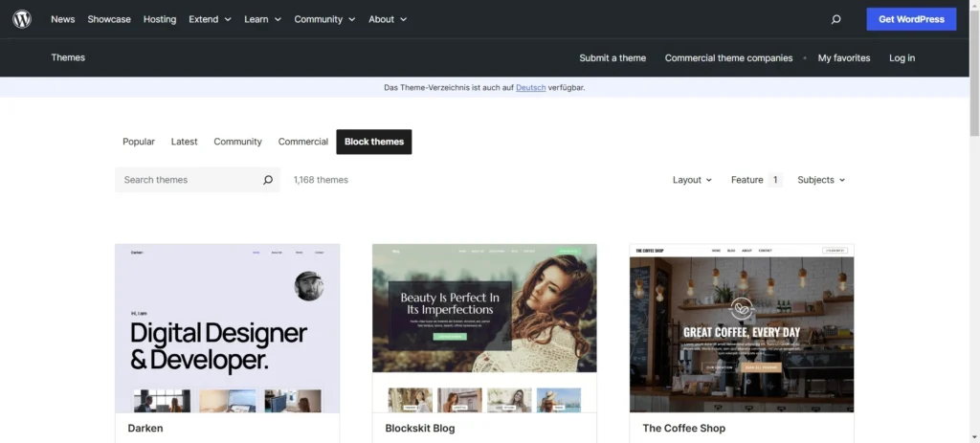
Task: Expand the About dropdown menu
Action: (388, 19)
